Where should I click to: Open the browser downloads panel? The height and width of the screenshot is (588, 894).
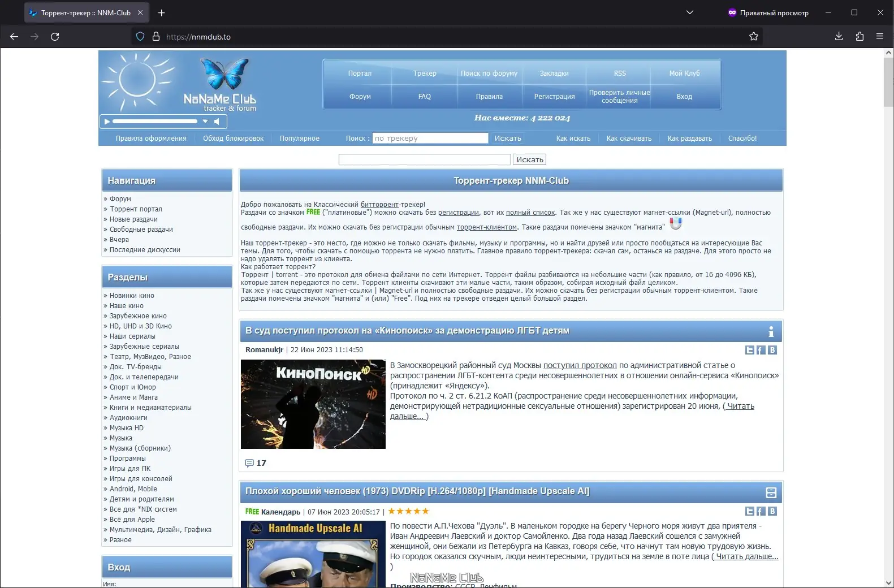click(839, 37)
